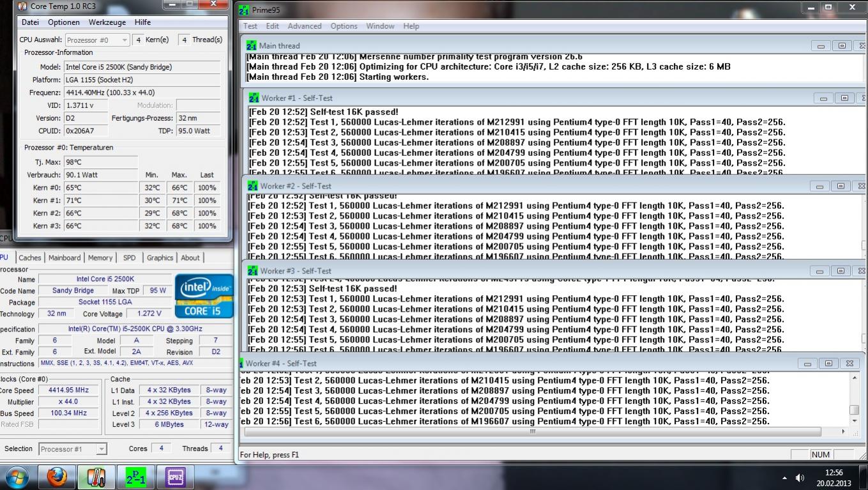Maximize the Worker #4 child window
The height and width of the screenshot is (490, 868).
pos(828,364)
